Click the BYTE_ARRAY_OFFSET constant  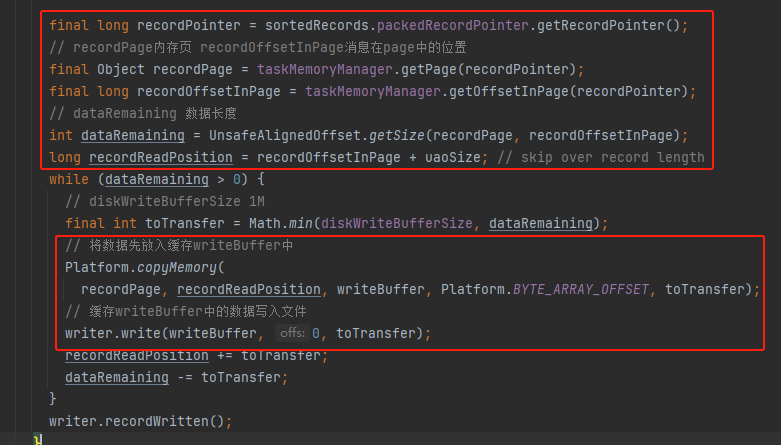pyautogui.click(x=581, y=289)
